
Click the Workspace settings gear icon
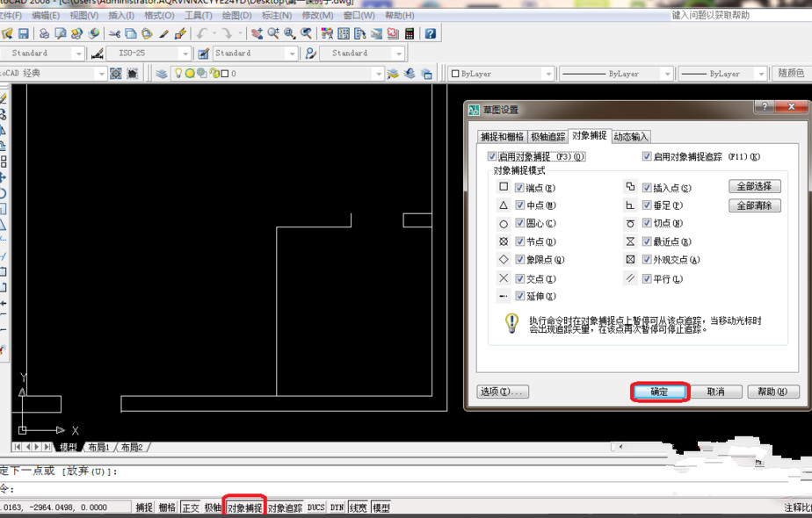(115, 74)
